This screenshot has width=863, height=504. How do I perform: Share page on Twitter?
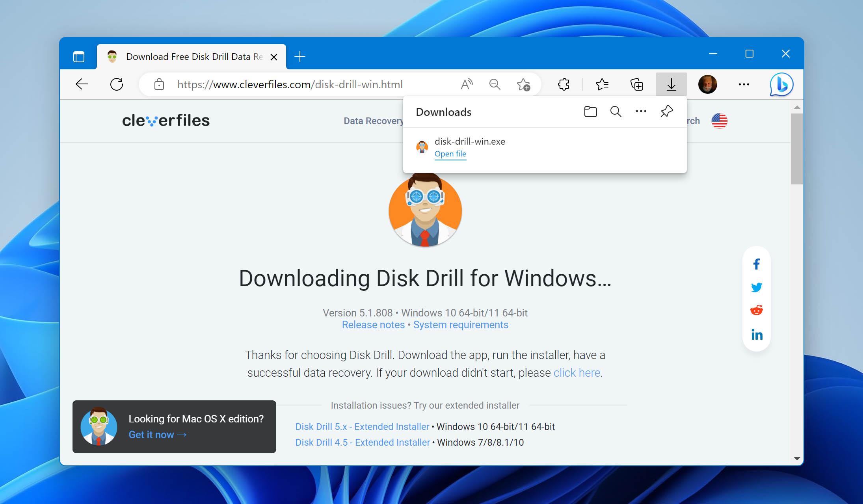click(x=756, y=287)
